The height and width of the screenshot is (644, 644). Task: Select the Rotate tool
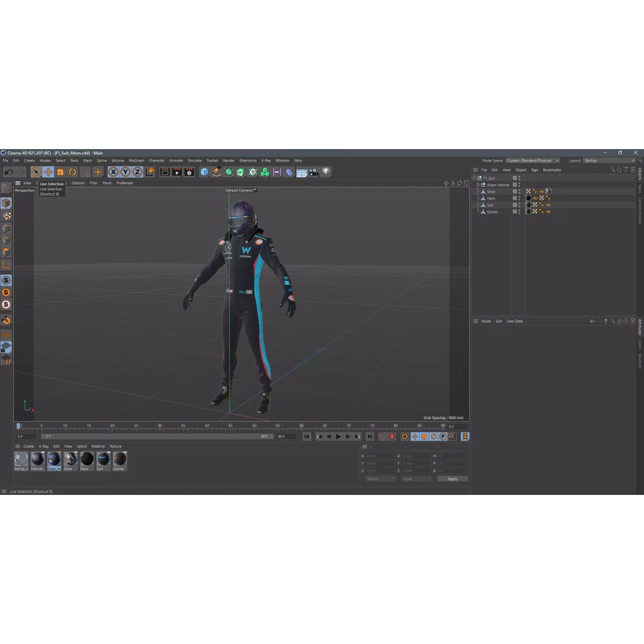click(x=72, y=172)
